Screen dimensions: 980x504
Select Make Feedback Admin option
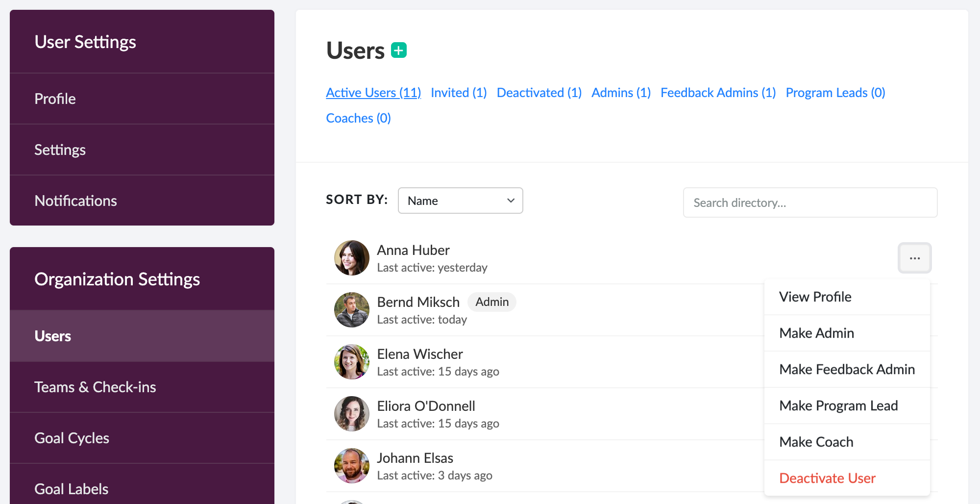pos(847,369)
